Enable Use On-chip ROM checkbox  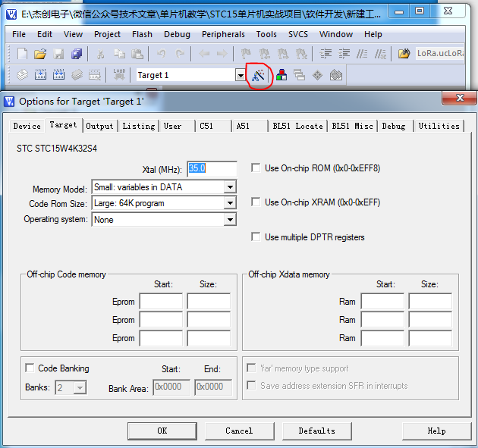(256, 168)
